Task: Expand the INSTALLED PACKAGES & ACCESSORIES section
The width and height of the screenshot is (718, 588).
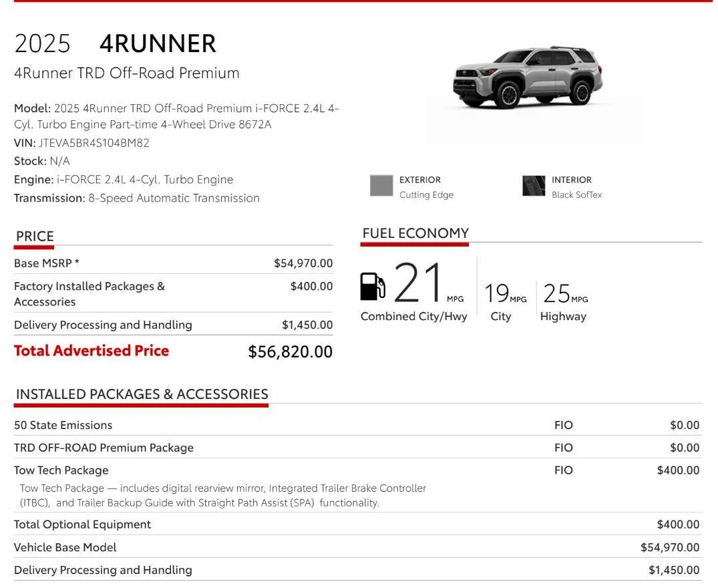Action: pyautogui.click(x=142, y=394)
